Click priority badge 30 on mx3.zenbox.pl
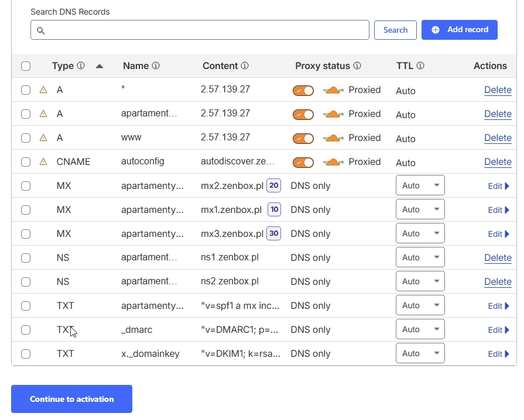This screenshot has height=420, width=524. [273, 234]
